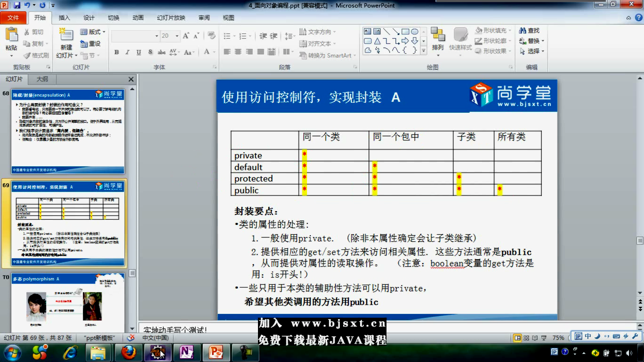The width and height of the screenshot is (644, 362).
Task: Align text left
Action: click(x=227, y=52)
